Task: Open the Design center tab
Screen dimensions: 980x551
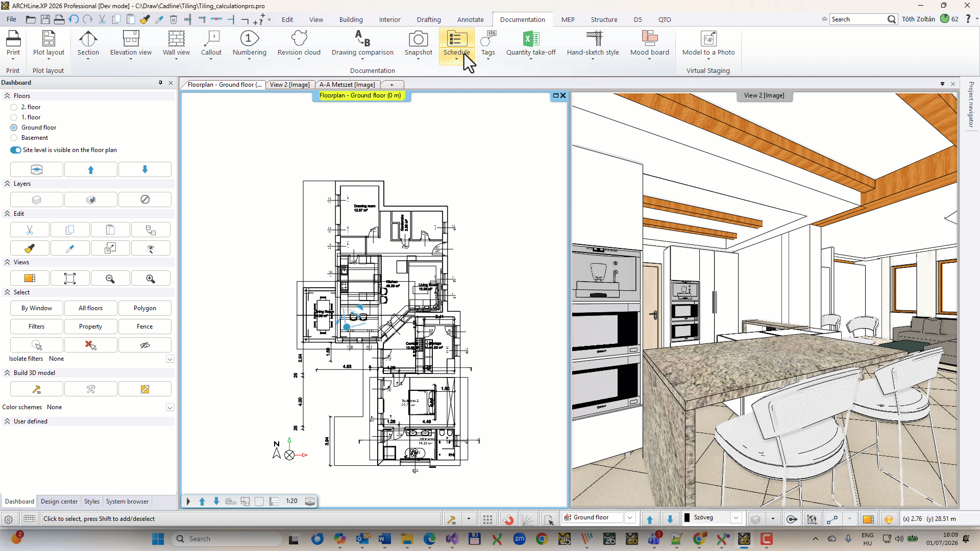Action: [x=59, y=502]
